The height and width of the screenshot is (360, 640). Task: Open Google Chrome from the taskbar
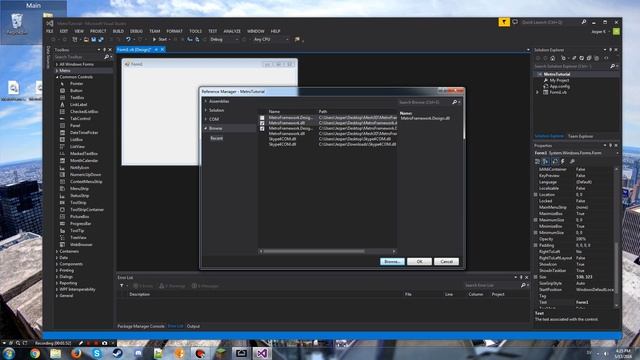35,353
